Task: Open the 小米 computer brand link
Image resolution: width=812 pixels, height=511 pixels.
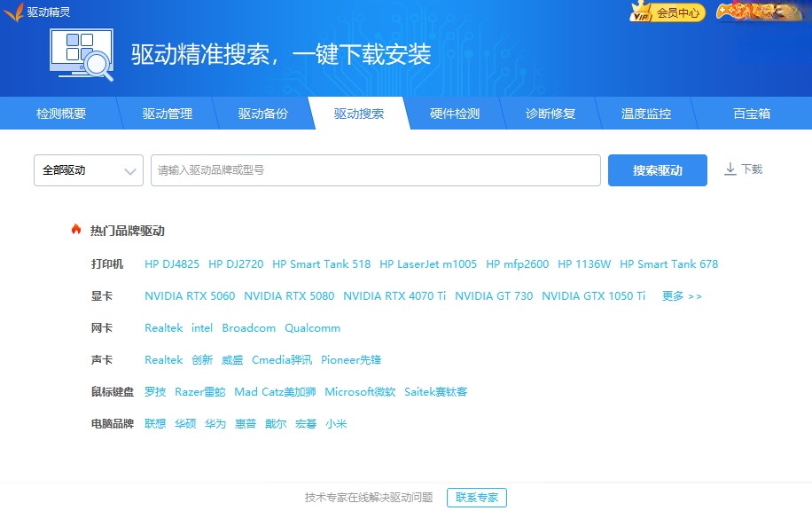Action: (x=336, y=423)
